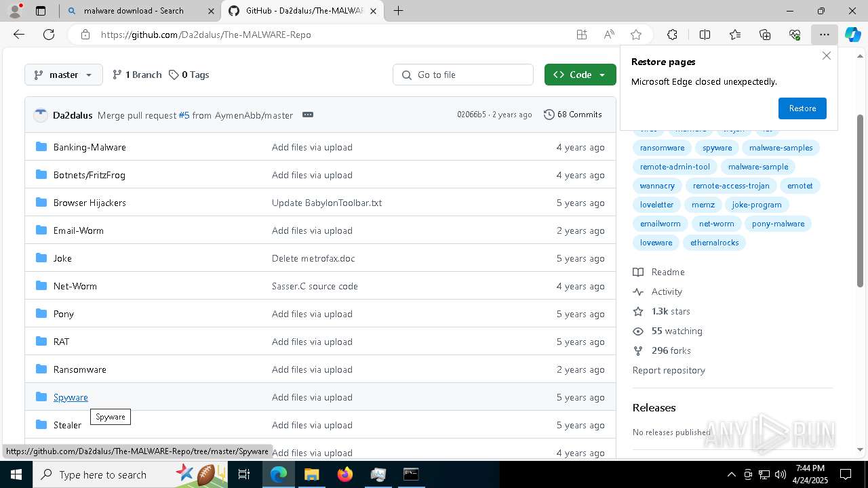Close the Restore pages popup

tap(826, 56)
